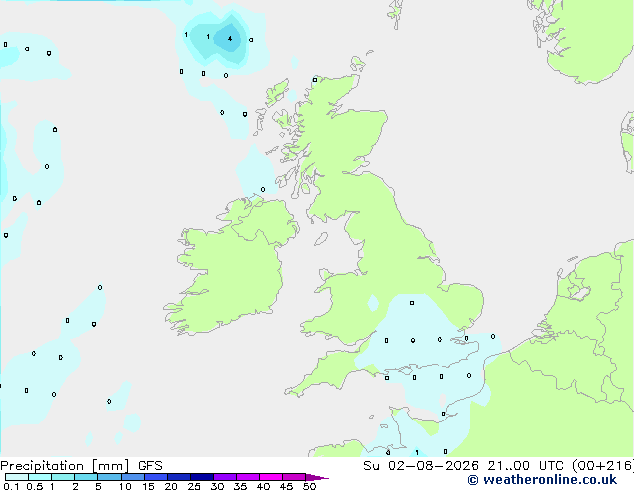Pick the 0.1–0.5 mm palest legend swatch
Screen dimensions: 634x490
(17, 477)
